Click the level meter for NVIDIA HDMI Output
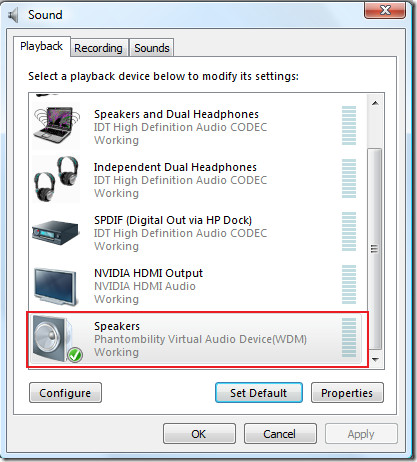417x462 pixels. 349,284
